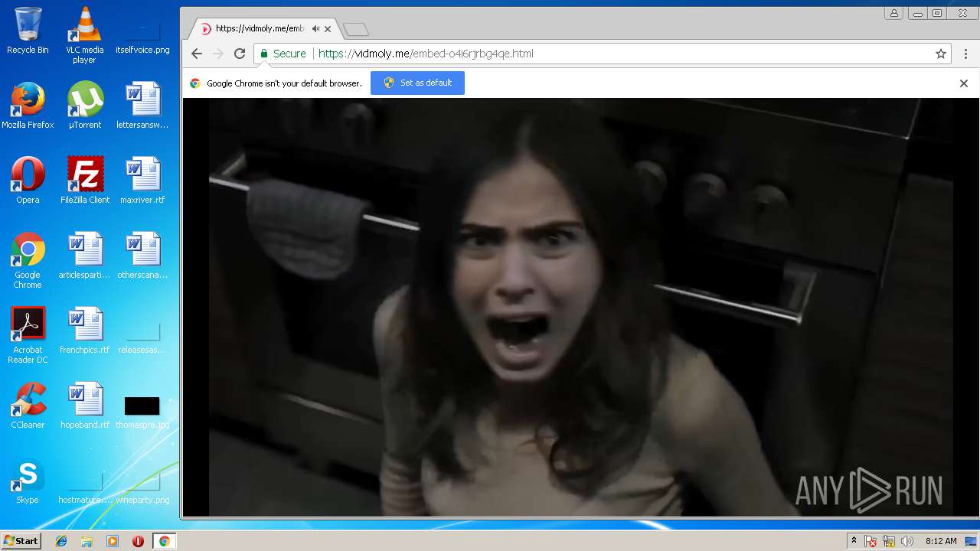980x551 pixels.
Task: Open Windows Explorer from the taskbar
Action: [87, 541]
